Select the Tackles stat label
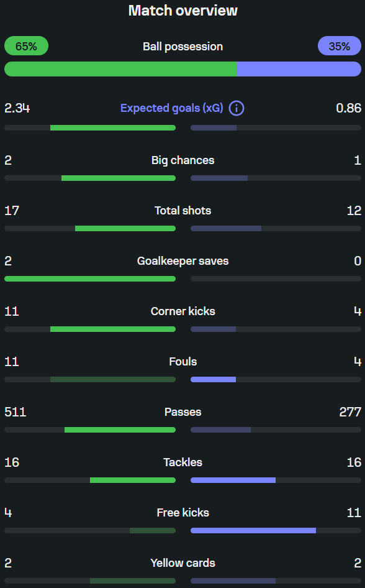 [182, 462]
